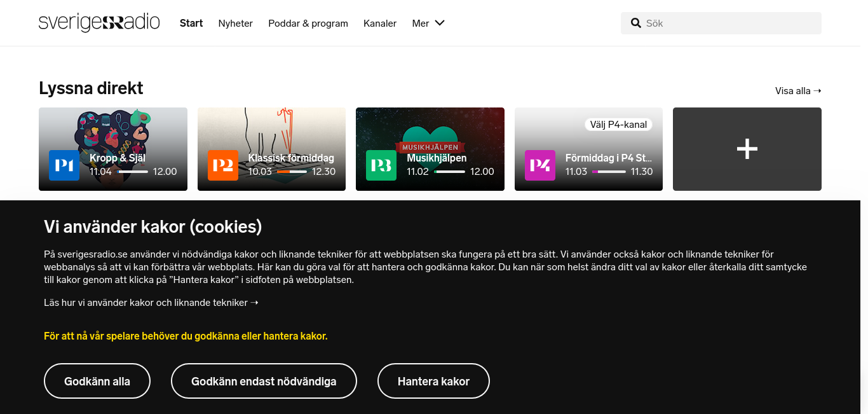
Task: Click the P2 channel logo
Action: tap(223, 165)
